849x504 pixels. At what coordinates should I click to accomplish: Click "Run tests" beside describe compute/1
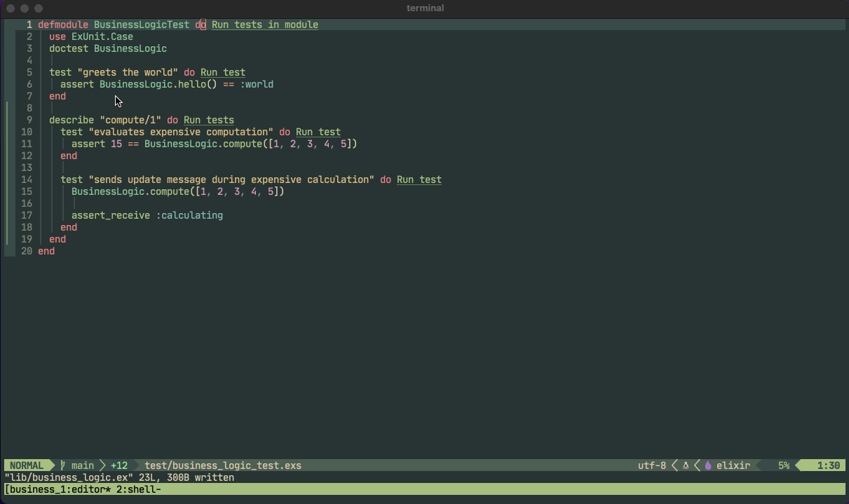(209, 120)
